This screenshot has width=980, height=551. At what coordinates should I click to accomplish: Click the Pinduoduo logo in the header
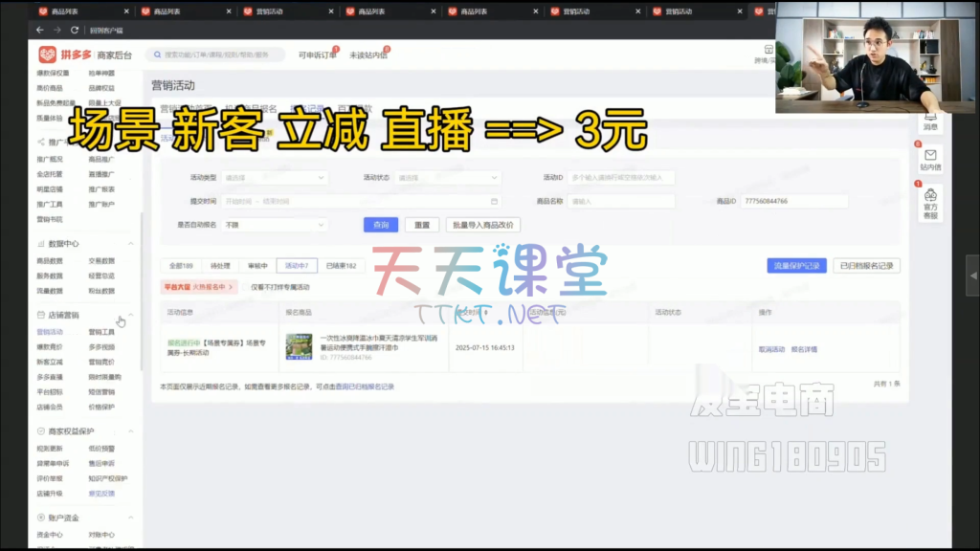pos(47,55)
